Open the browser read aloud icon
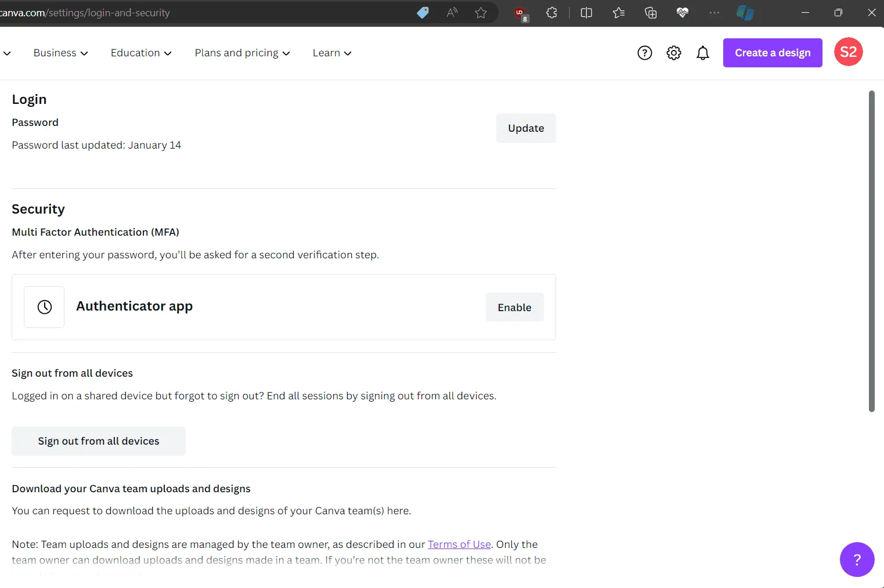 pos(452,13)
